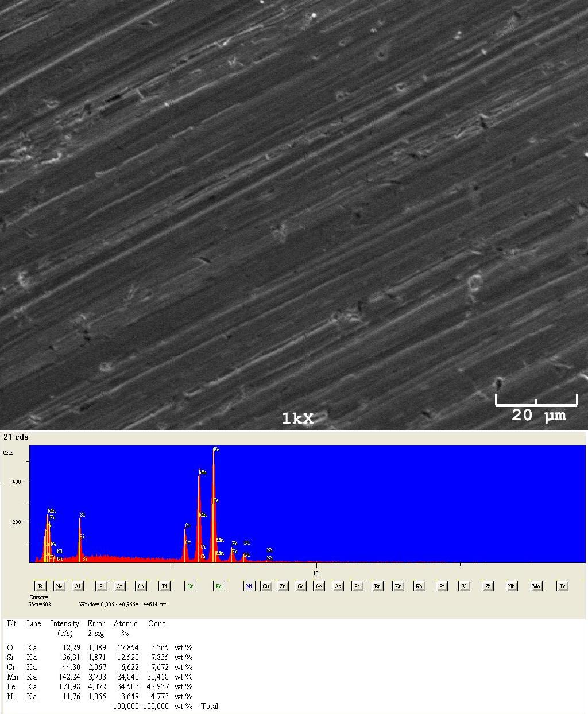588x714 pixels.
Task: Toggle the green Cr element button
Action: pyautogui.click(x=190, y=586)
